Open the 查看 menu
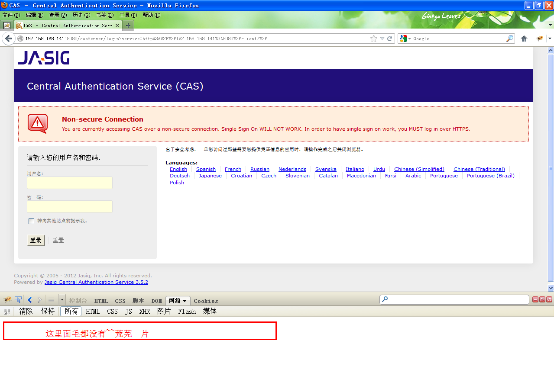The height and width of the screenshot is (392, 554). coord(58,15)
